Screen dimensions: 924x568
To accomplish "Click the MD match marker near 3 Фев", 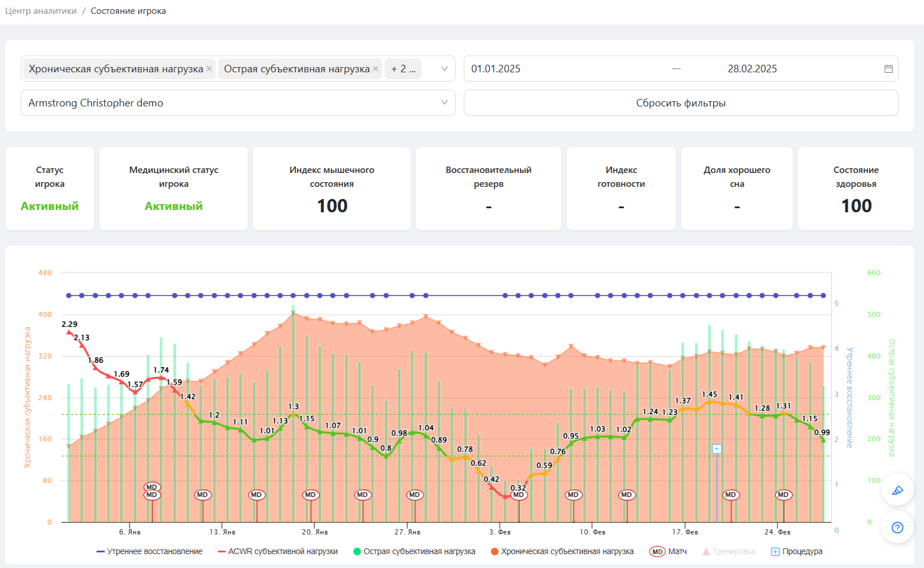I will [519, 495].
